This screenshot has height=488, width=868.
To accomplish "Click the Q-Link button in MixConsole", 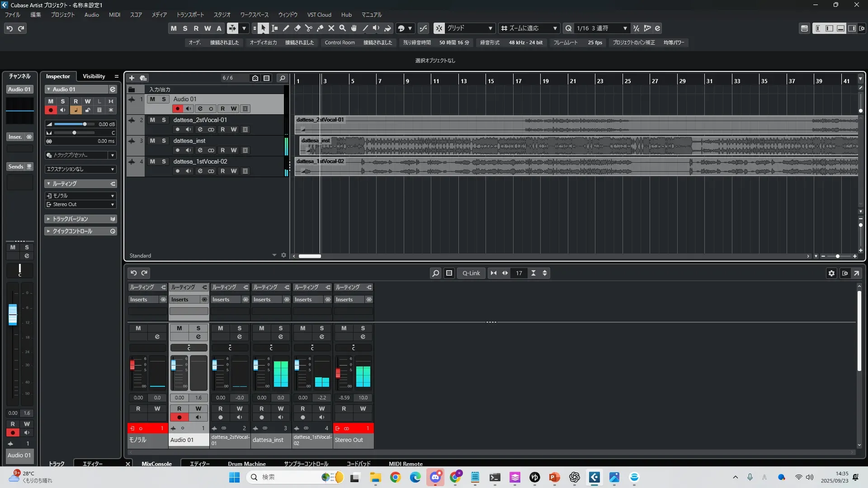I will coord(471,273).
